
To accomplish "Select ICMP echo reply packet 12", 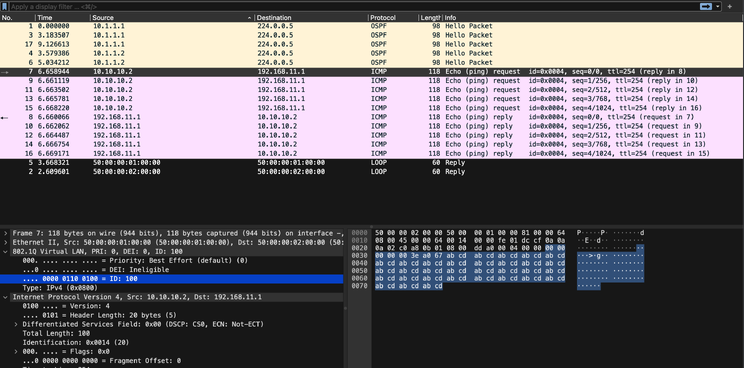I will (372, 135).
